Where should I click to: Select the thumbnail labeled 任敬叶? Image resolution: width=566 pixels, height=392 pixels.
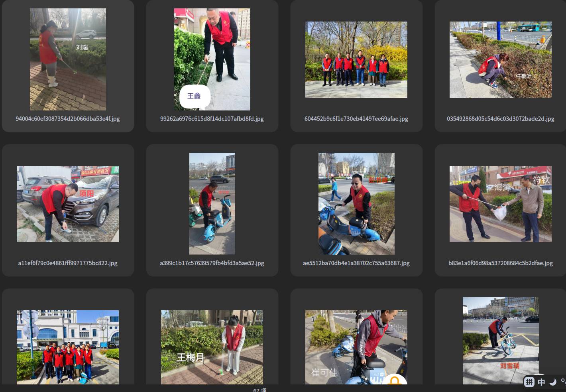click(501, 59)
